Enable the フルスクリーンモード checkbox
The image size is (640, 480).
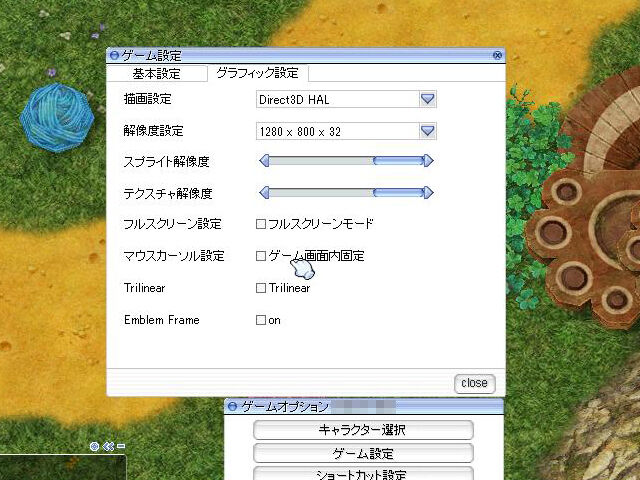261,224
